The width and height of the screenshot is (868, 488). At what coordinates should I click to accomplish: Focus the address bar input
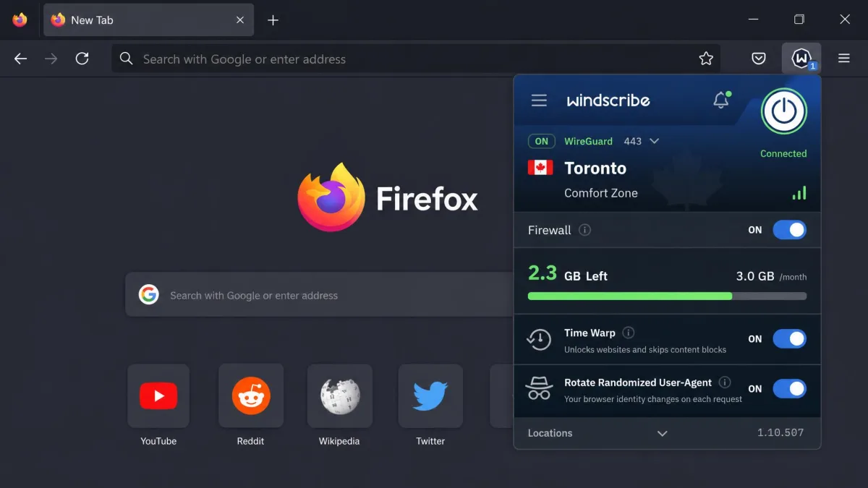coord(416,59)
